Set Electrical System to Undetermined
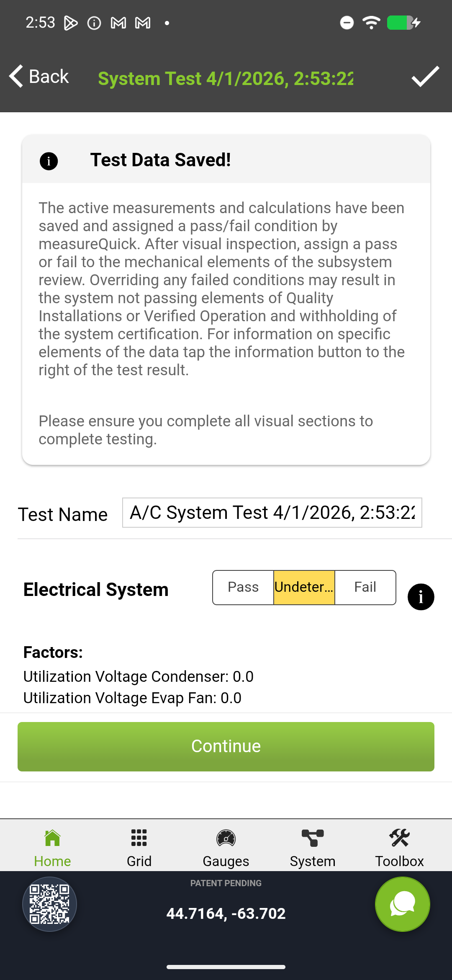452x980 pixels. click(x=304, y=587)
